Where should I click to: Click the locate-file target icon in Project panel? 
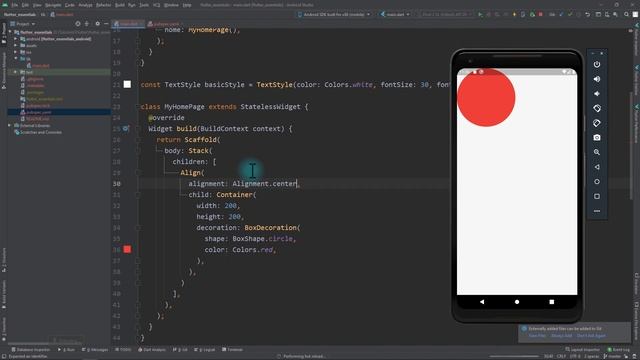[78, 24]
